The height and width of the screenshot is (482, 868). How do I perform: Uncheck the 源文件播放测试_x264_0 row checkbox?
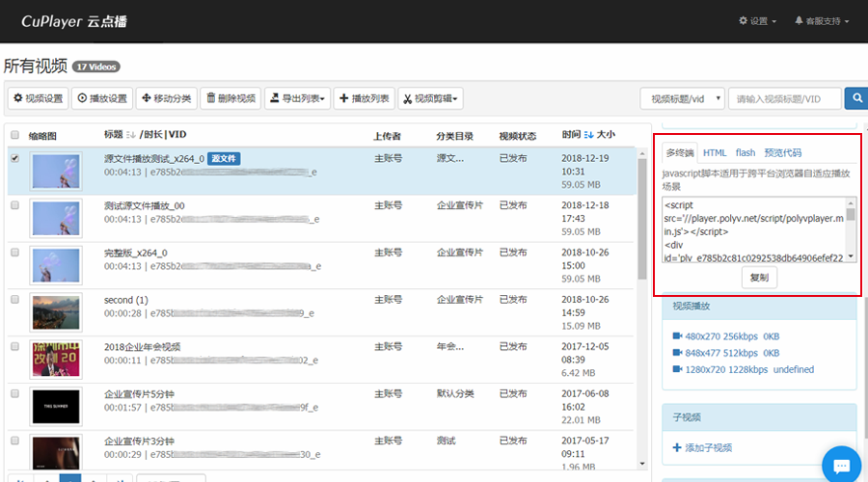14,158
